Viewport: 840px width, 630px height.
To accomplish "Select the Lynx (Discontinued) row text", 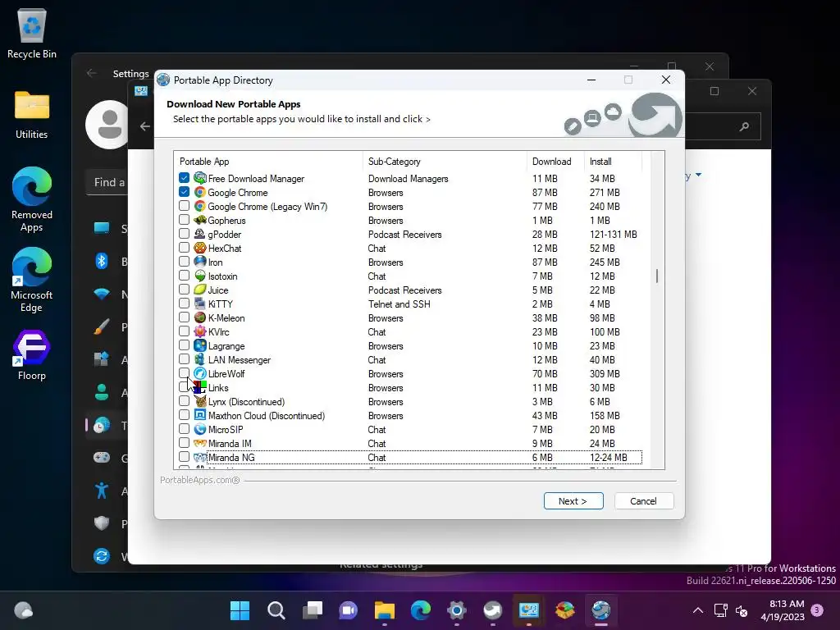I will point(246,401).
